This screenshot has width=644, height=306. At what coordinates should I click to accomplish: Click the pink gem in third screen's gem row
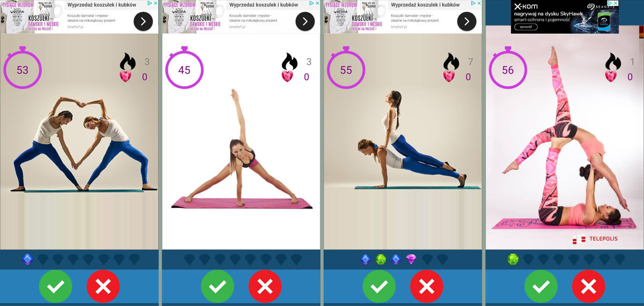tap(412, 259)
